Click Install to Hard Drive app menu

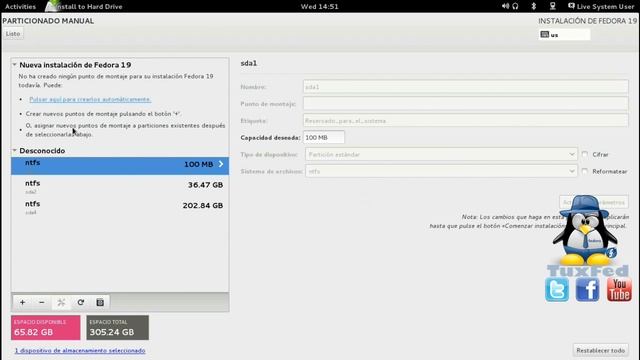84,7
